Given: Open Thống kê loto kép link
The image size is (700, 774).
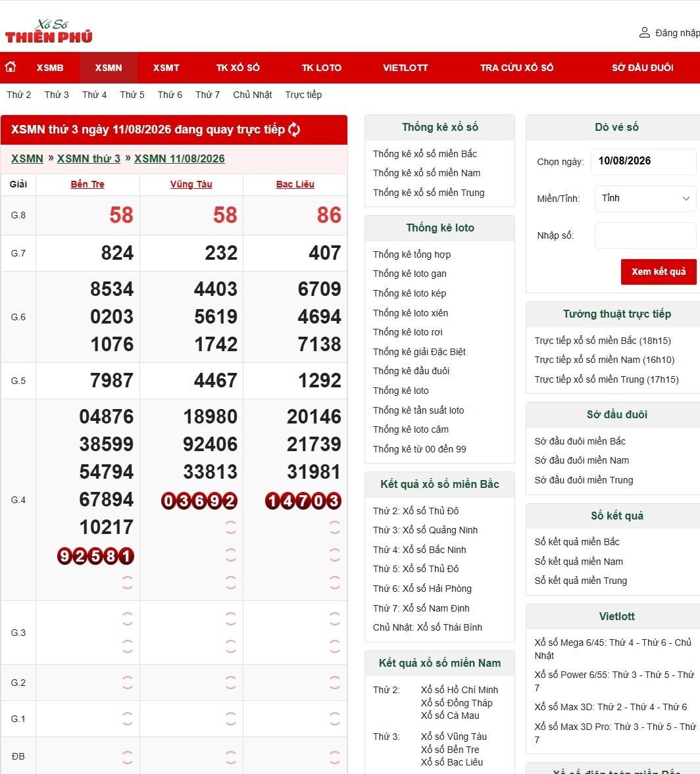Looking at the screenshot, I should pos(409,294).
